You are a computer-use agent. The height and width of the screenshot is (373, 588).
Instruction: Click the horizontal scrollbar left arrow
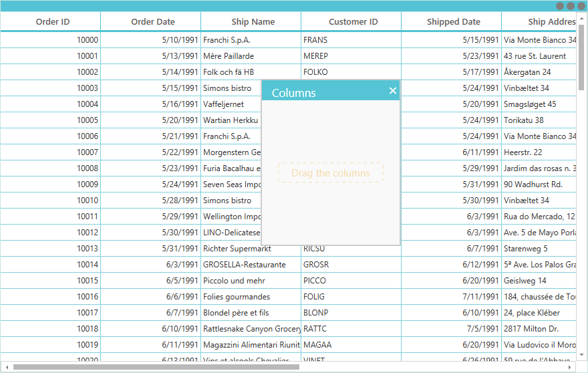[7, 366]
